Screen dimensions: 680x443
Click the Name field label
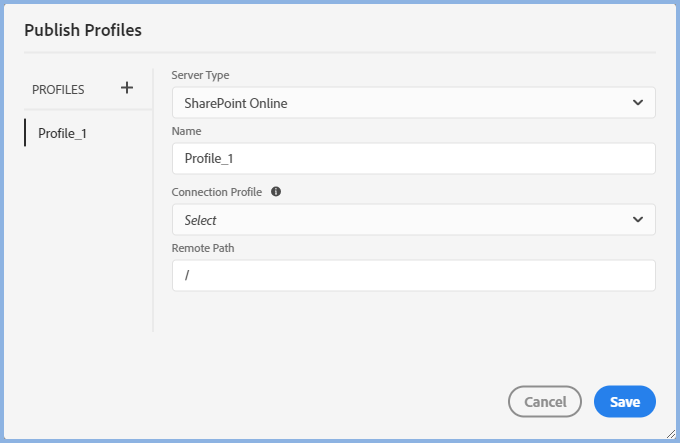pos(187,131)
